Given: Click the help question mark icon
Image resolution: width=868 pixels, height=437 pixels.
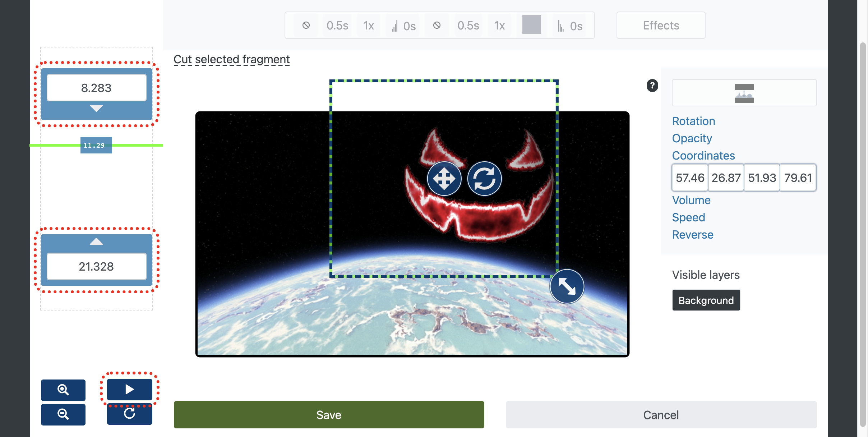Looking at the screenshot, I should pyautogui.click(x=652, y=86).
